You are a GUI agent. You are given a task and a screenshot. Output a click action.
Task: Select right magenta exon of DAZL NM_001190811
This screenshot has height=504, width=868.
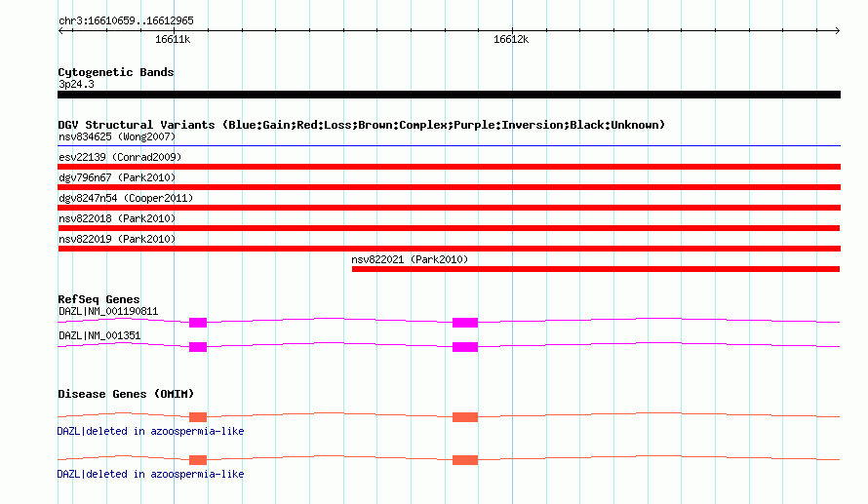point(465,323)
